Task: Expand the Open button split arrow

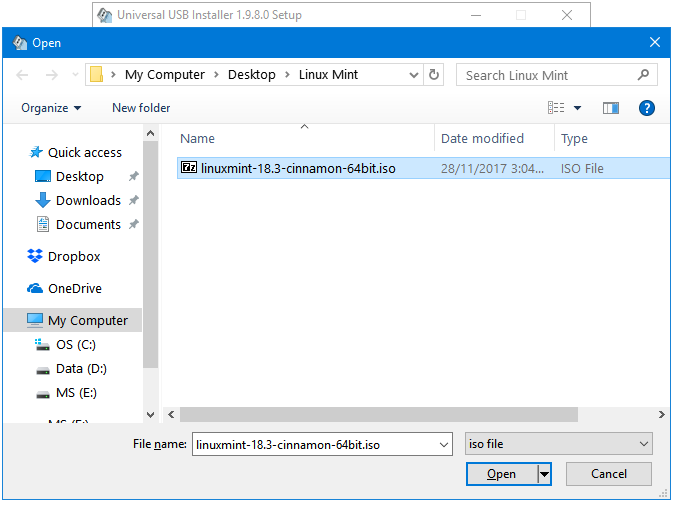Action: click(x=544, y=474)
